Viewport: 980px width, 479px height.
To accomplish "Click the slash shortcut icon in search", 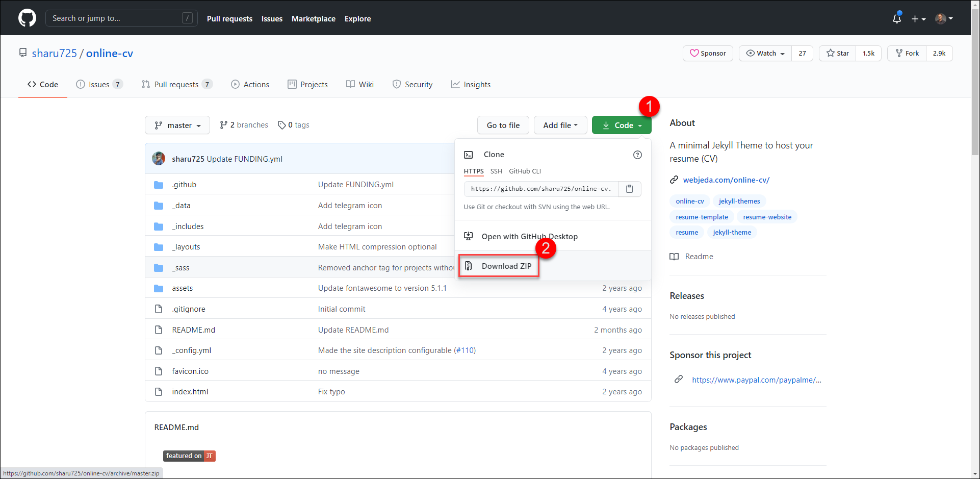I will coord(187,18).
